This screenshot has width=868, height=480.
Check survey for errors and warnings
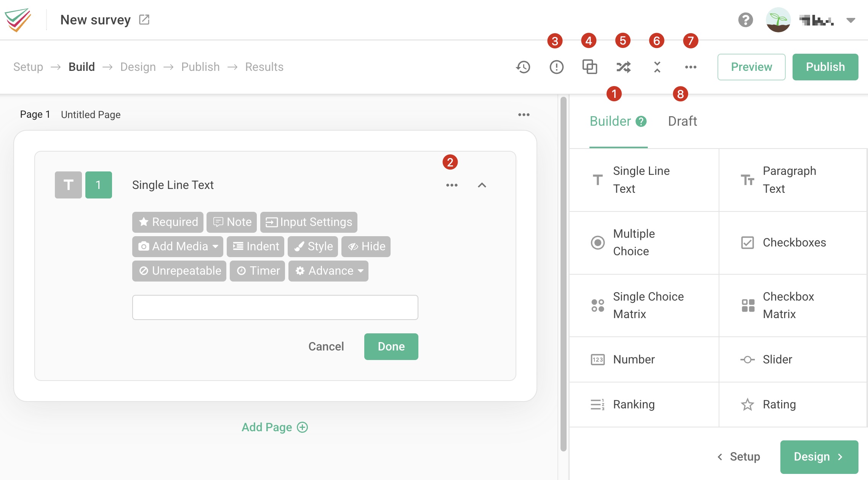click(x=556, y=67)
